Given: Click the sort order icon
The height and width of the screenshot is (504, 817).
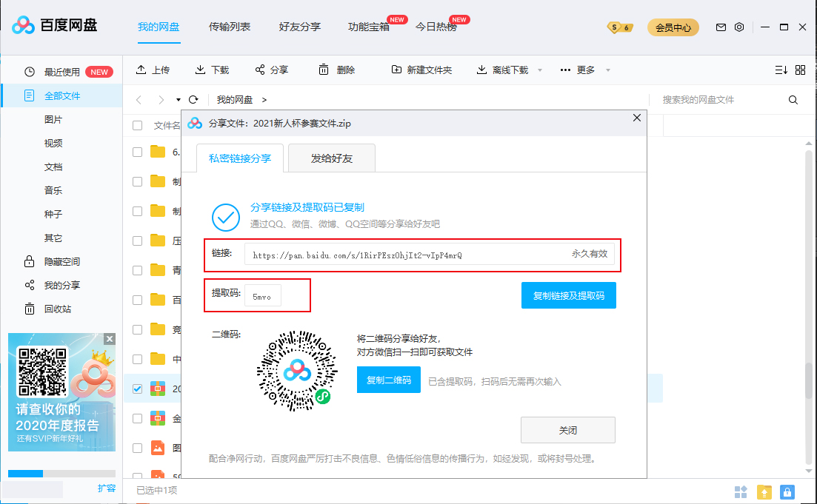Looking at the screenshot, I should [x=781, y=70].
